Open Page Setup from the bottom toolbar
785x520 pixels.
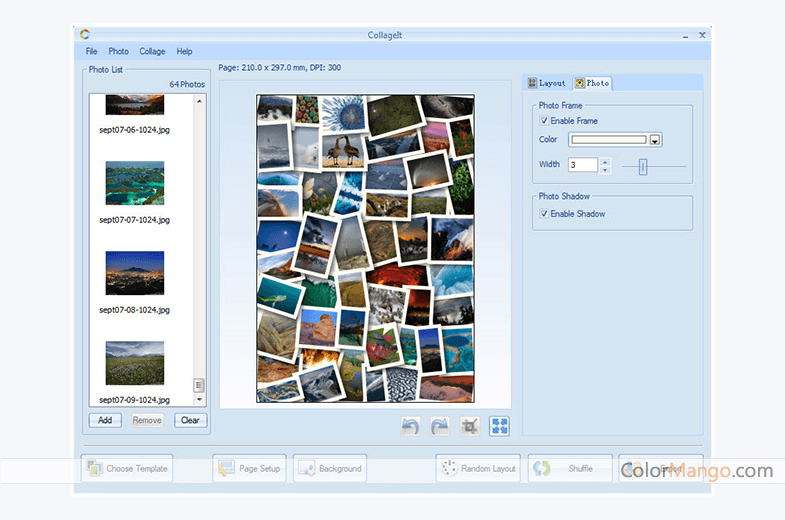pyautogui.click(x=250, y=468)
